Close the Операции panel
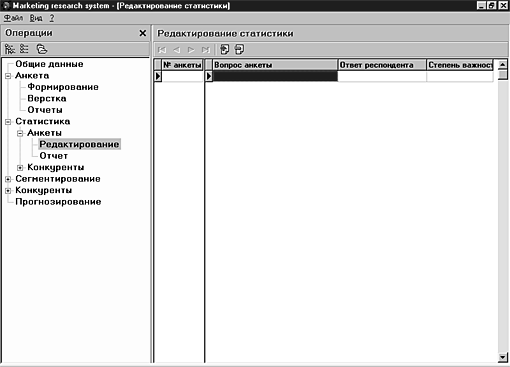This screenshot has height=367, width=510. (x=143, y=33)
